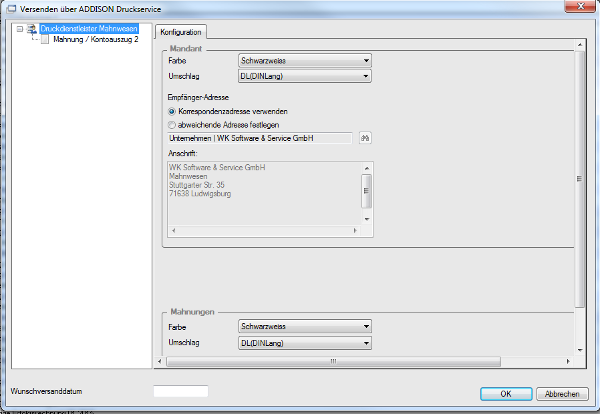Close the ADDISON Druckservice dialog
The height and width of the screenshot is (414, 600).
coord(580,6)
